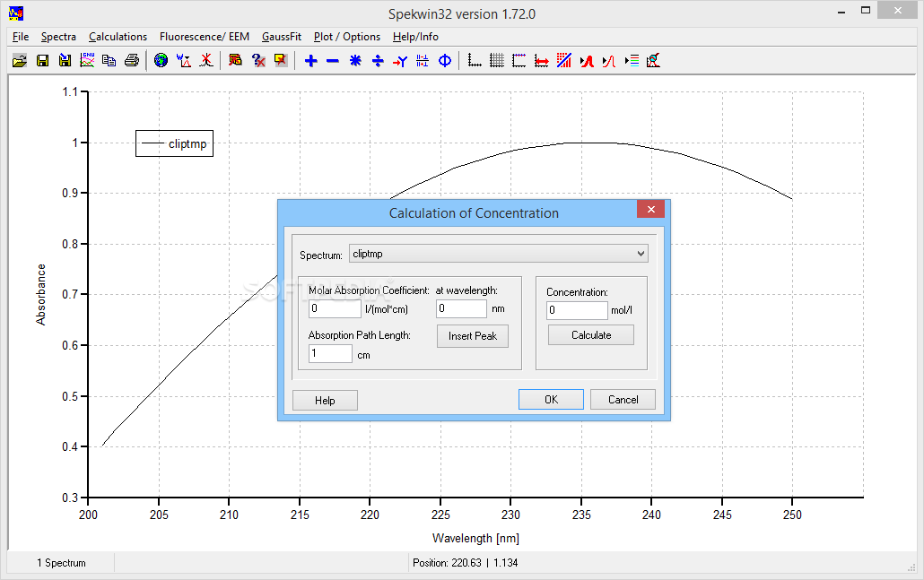The height and width of the screenshot is (580, 924).
Task: Close the Calculation of Concentration dialog
Action: (x=650, y=209)
